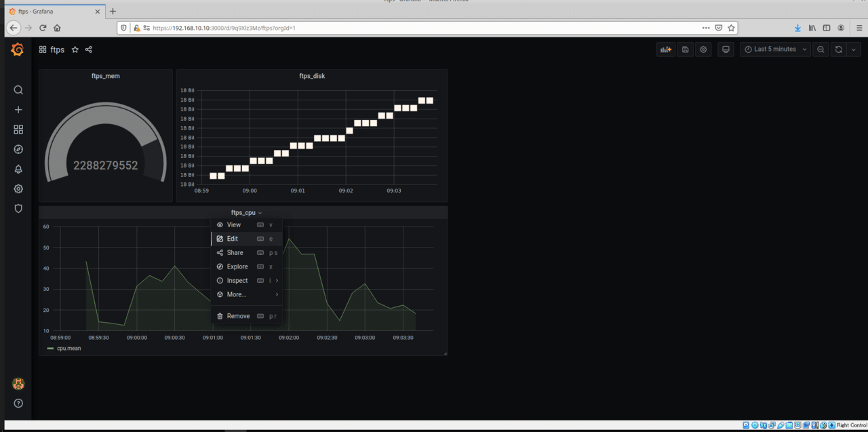
Task: Star the ftps dashboard as favorite
Action: tap(75, 50)
